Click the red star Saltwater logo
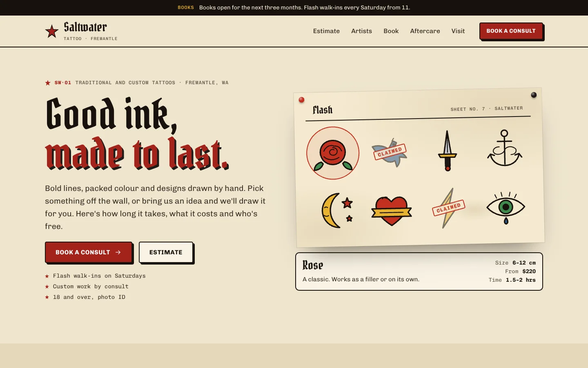The width and height of the screenshot is (588, 368). coord(52,31)
